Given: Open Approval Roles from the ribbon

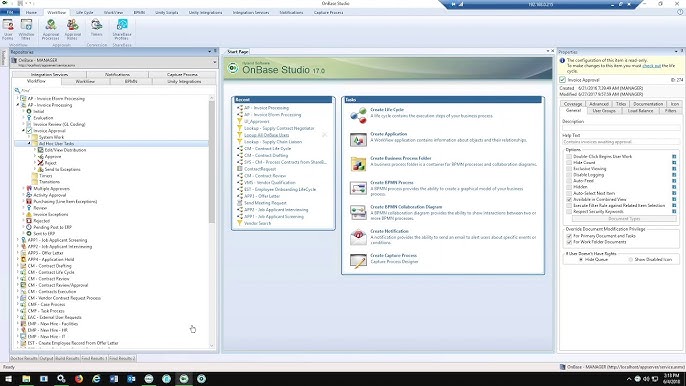Looking at the screenshot, I should tap(73, 29).
